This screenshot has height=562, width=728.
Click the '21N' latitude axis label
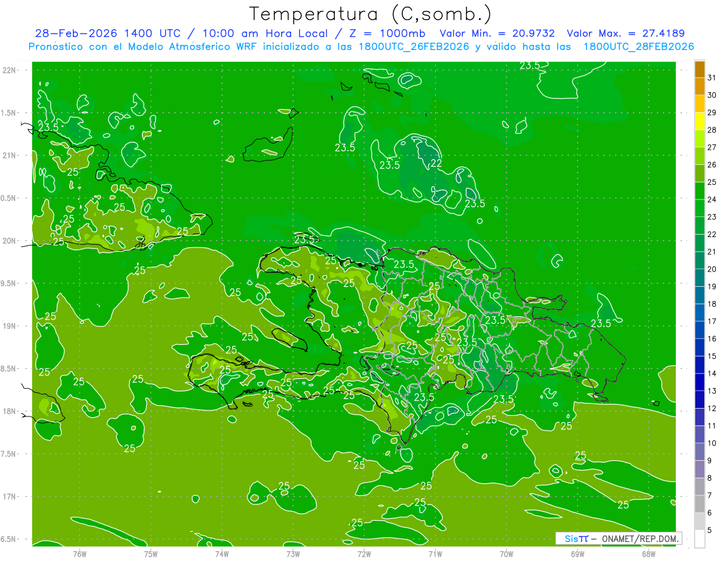click(x=10, y=155)
